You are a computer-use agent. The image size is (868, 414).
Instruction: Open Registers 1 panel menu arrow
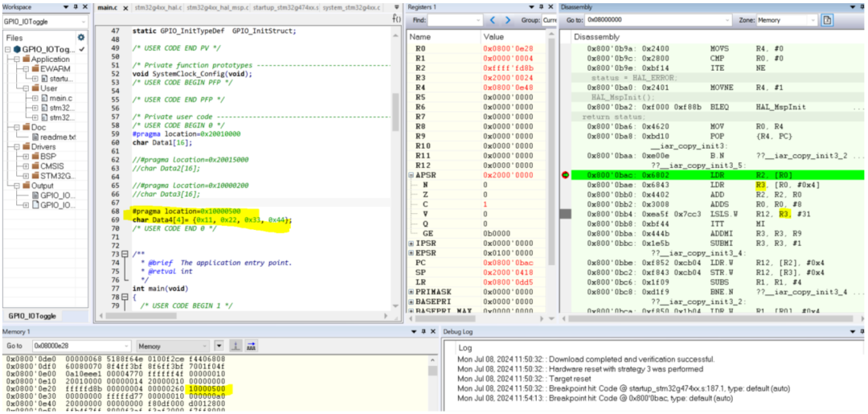[531, 7]
